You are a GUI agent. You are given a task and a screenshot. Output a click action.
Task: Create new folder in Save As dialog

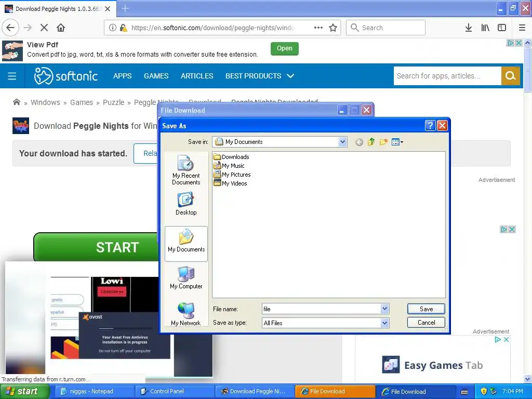point(383,142)
